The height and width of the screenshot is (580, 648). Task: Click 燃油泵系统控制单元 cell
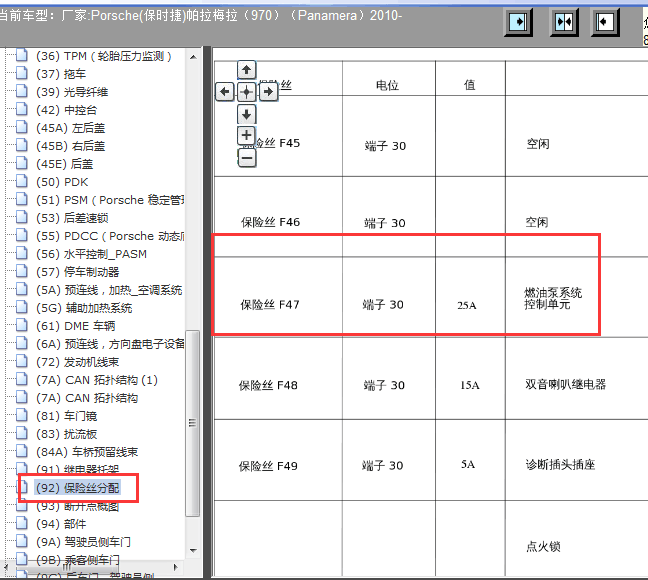click(577, 297)
